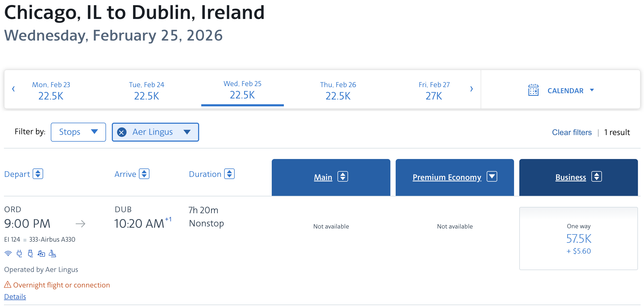644x308 pixels.
Task: Open the flight Details link
Action: tap(15, 297)
